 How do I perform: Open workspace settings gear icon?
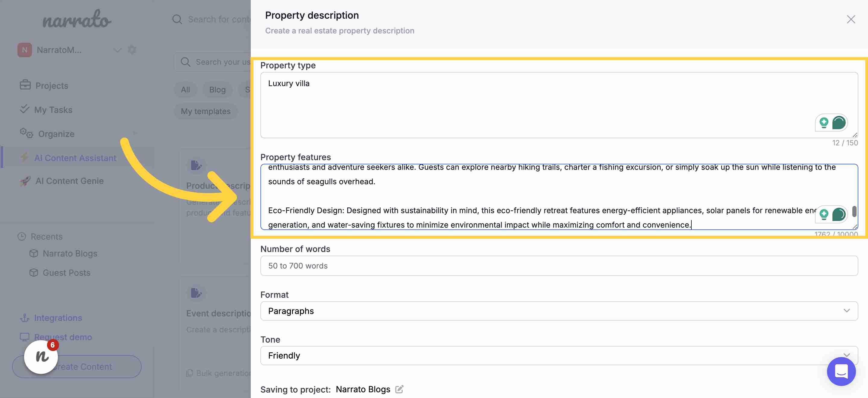[132, 50]
